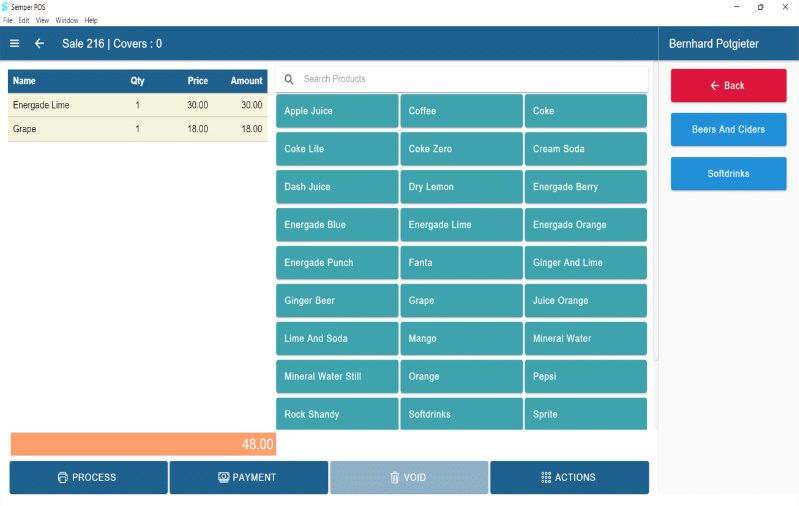The height and width of the screenshot is (506, 799).
Task: Add Grape product tile
Action: coord(461,301)
